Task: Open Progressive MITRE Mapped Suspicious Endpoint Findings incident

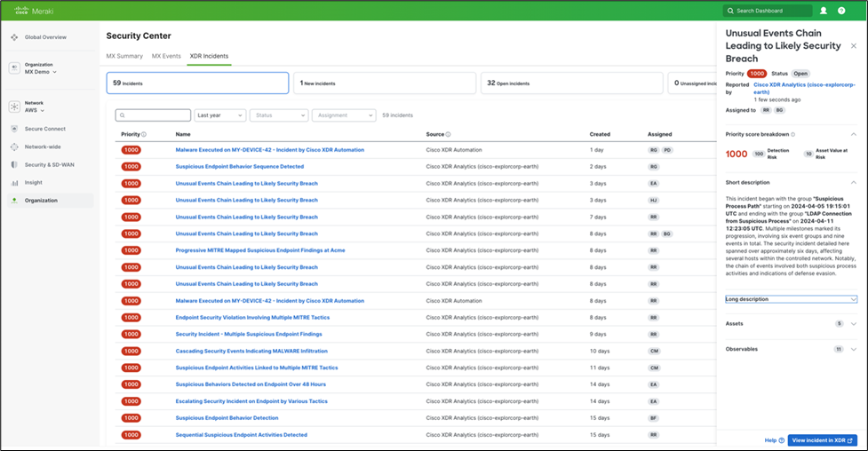Action: (260, 250)
